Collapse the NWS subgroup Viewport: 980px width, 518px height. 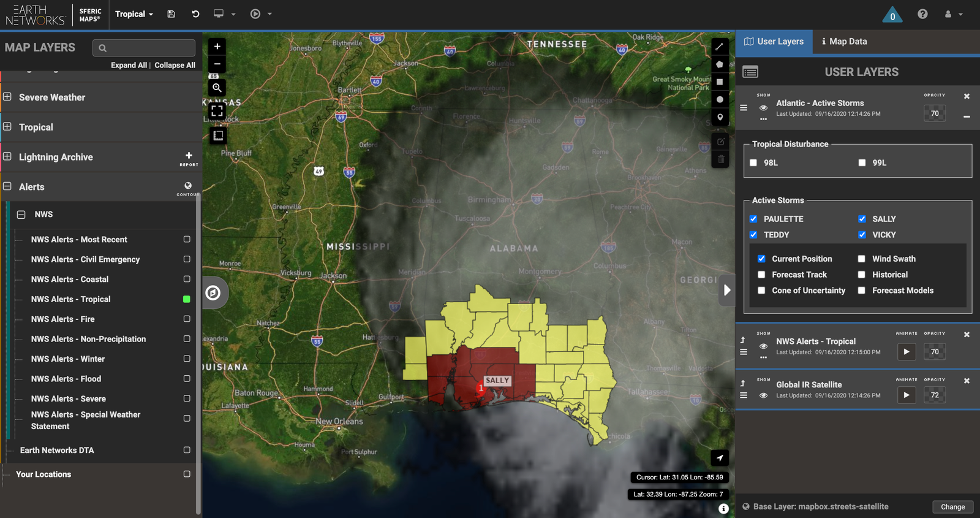(x=21, y=215)
